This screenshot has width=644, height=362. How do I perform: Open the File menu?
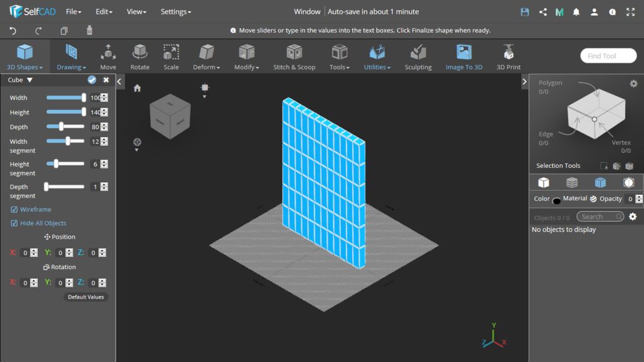click(x=74, y=11)
